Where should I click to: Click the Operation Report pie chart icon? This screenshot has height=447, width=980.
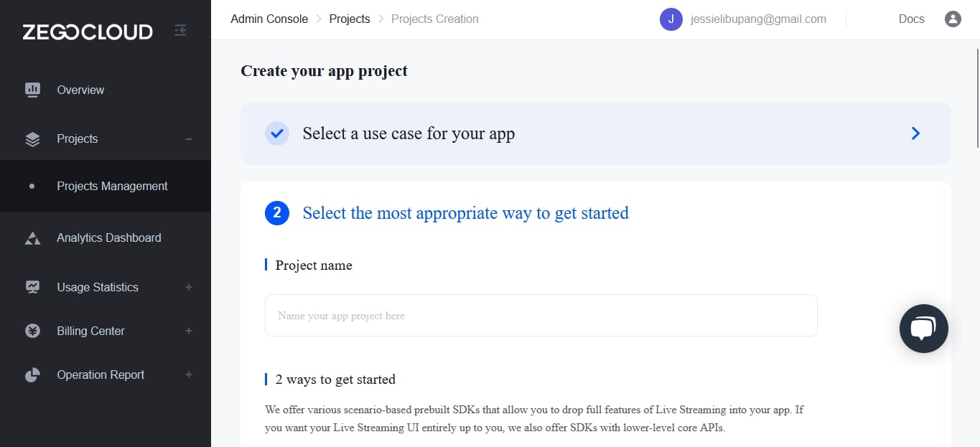pos(32,374)
